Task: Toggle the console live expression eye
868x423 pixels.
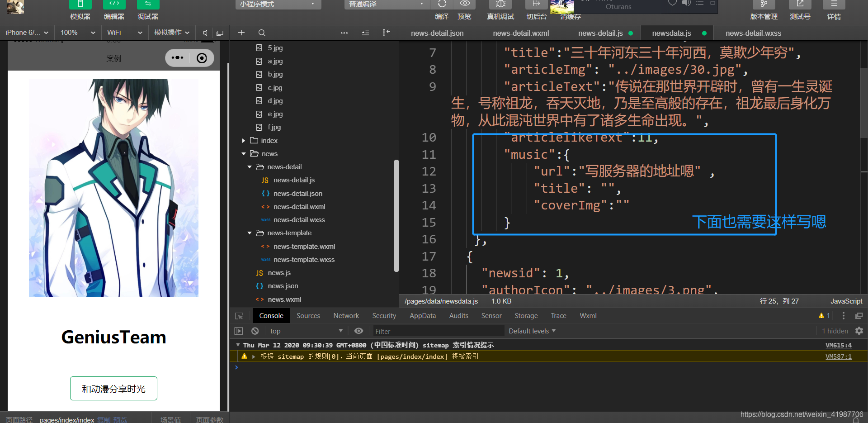Action: coord(359,331)
